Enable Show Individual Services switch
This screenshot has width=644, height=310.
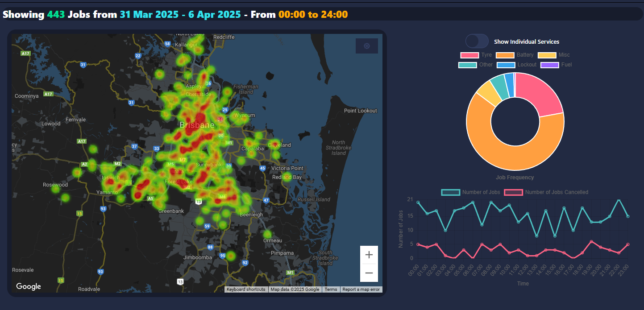click(x=477, y=41)
